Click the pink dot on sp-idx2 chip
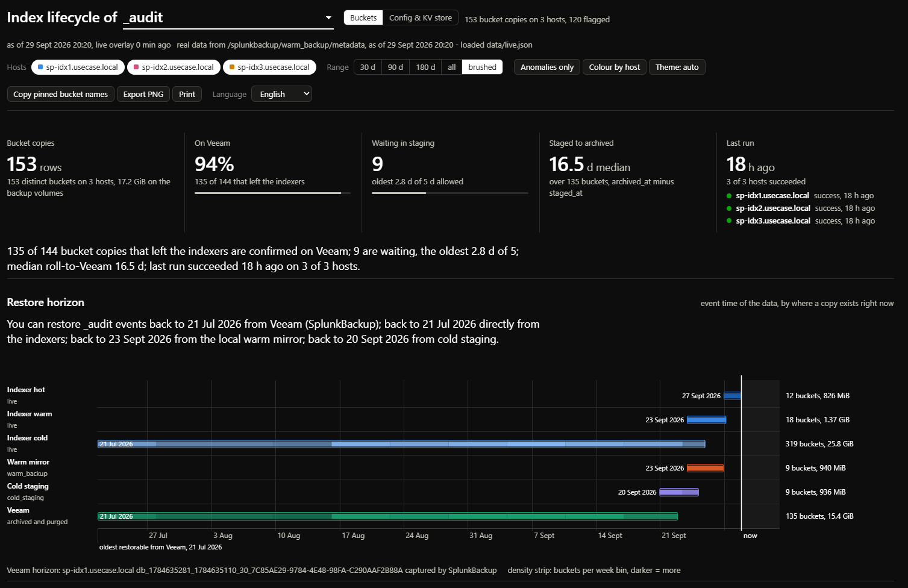 point(136,67)
